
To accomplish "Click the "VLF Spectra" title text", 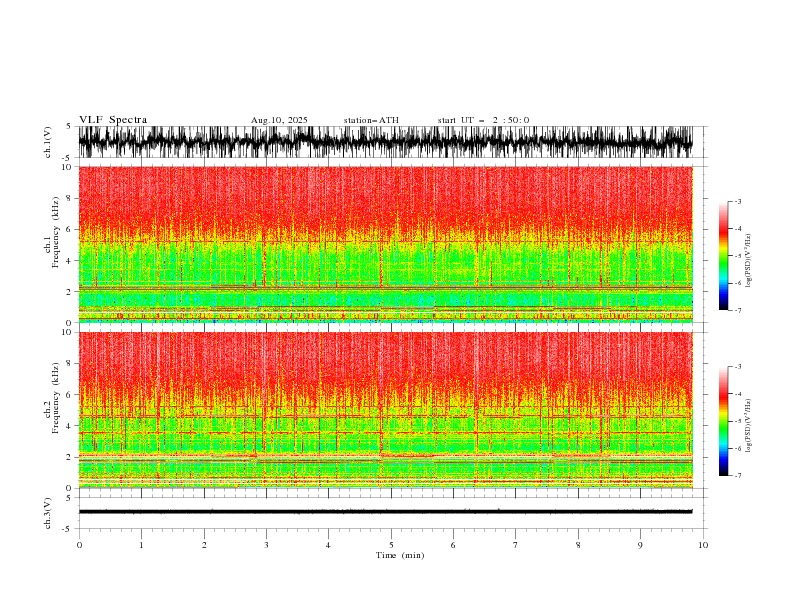I will [113, 120].
